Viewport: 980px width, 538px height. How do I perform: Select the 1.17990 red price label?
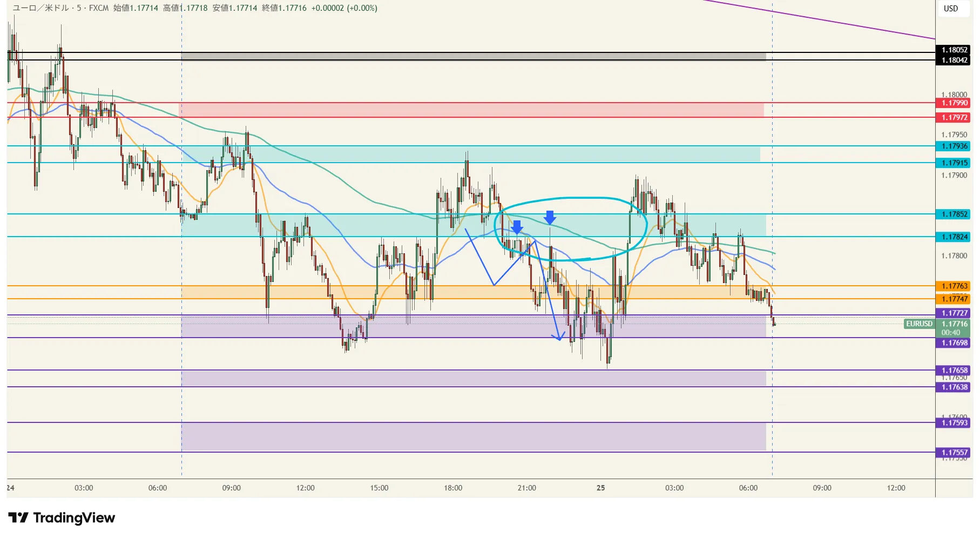pyautogui.click(x=954, y=103)
